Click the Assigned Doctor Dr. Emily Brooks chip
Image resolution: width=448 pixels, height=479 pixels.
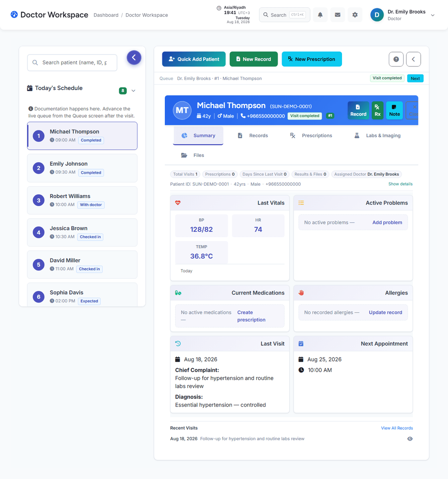(366, 174)
